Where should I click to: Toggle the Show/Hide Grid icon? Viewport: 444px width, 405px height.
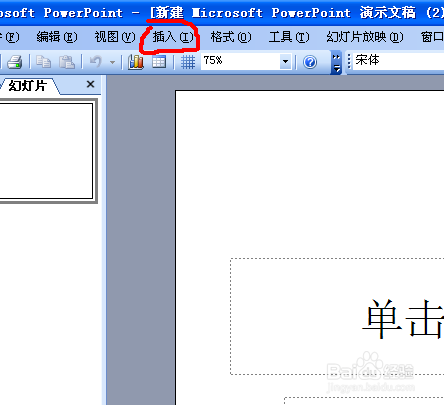point(188,62)
